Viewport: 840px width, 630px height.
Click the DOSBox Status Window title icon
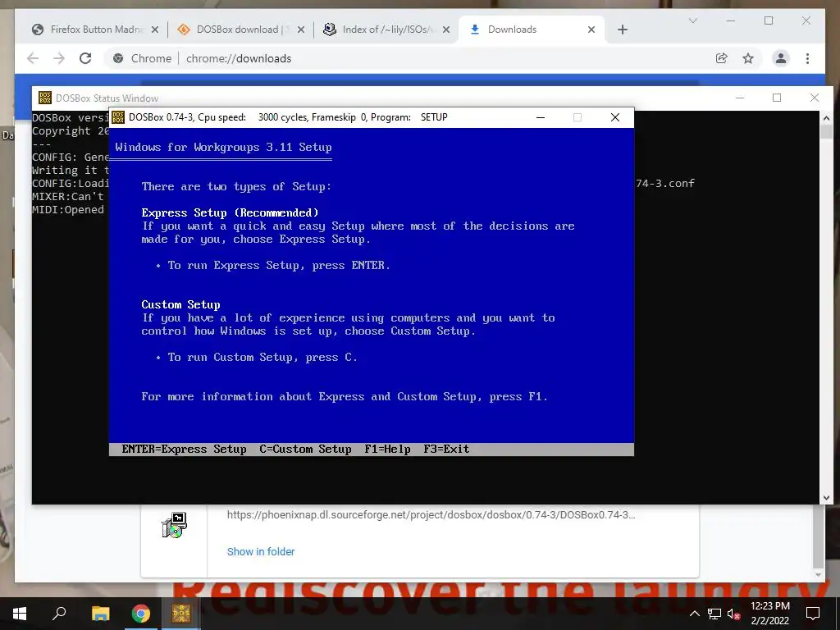[x=45, y=98]
